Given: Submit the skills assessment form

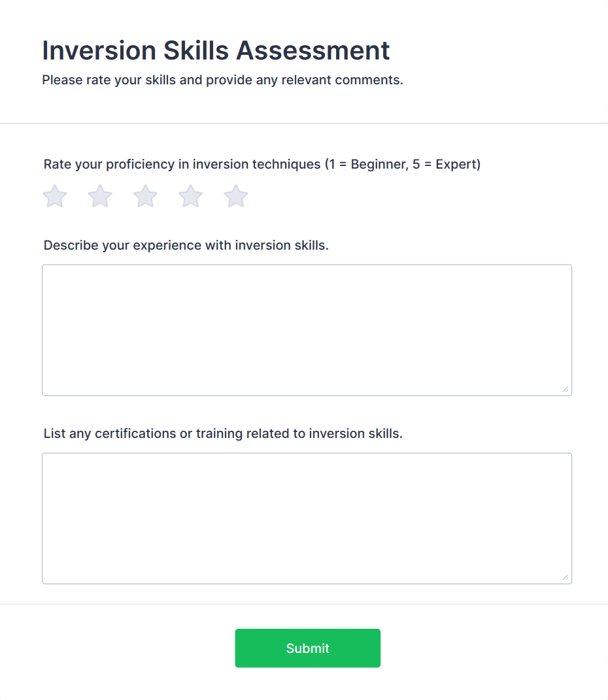Looking at the screenshot, I should coord(307,648).
